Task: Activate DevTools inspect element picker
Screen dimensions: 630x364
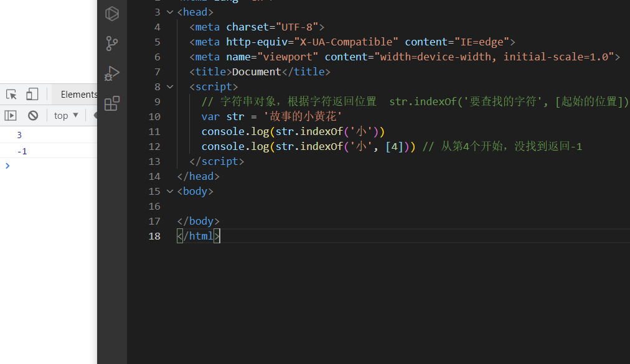Action: (x=11, y=95)
